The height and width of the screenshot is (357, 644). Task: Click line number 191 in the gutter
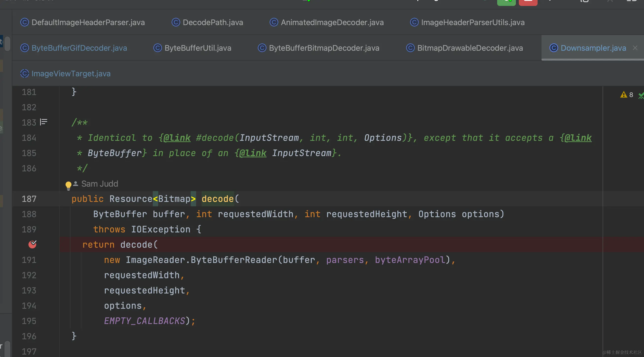[29, 260]
